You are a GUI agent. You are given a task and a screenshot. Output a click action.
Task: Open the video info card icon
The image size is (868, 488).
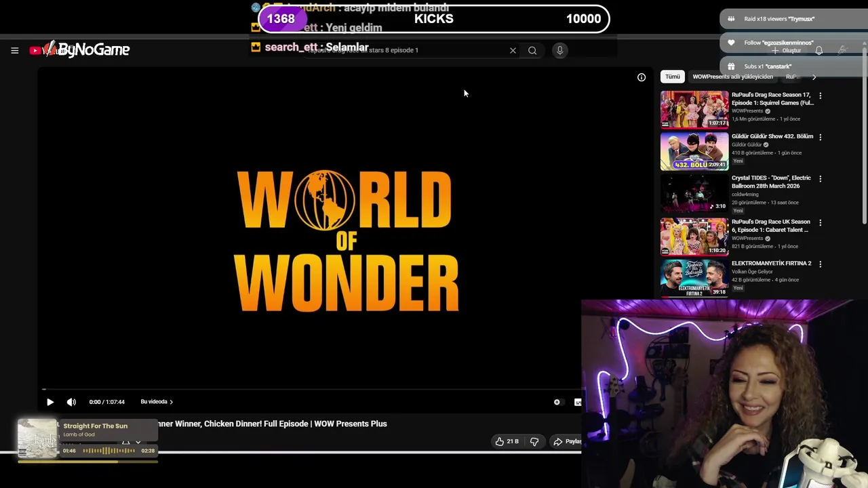(642, 77)
